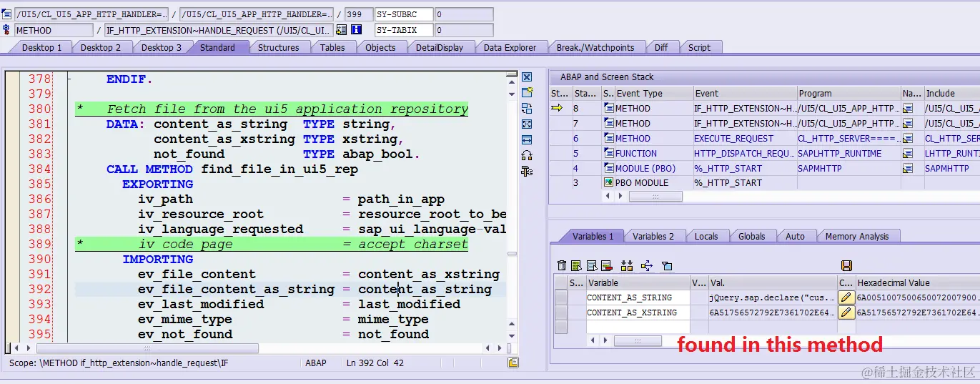Click the editor status bar settings icon
Screen dimensions: 980x384
coord(513,363)
